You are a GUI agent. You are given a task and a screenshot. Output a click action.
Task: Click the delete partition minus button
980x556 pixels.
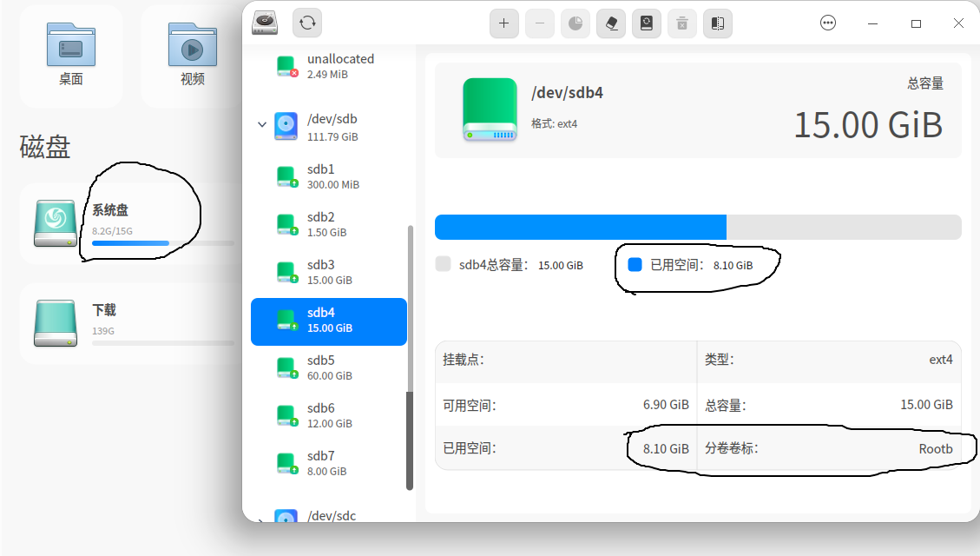[539, 23]
